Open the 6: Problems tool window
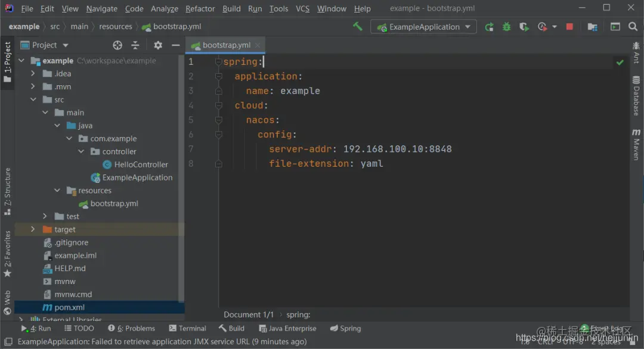644x349 pixels. (x=131, y=329)
